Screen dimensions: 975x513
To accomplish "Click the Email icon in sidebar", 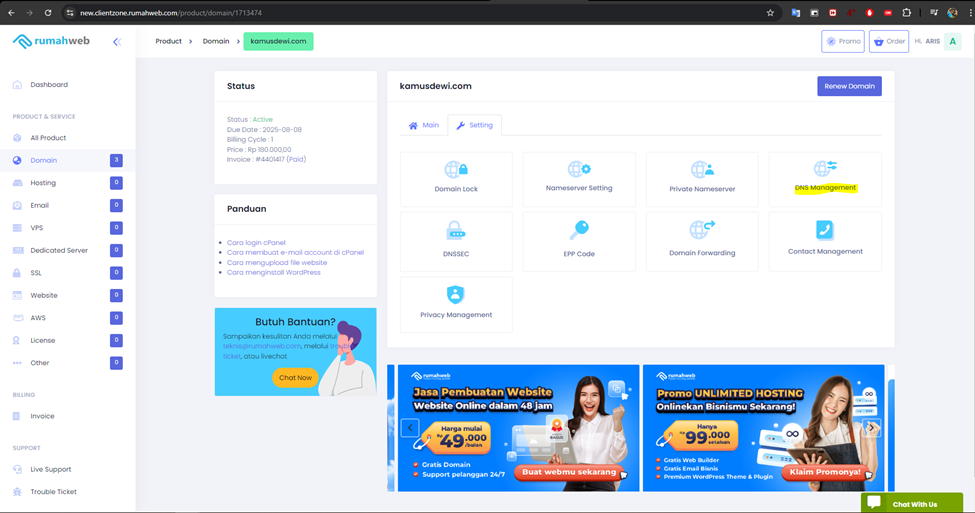I will click(x=17, y=205).
